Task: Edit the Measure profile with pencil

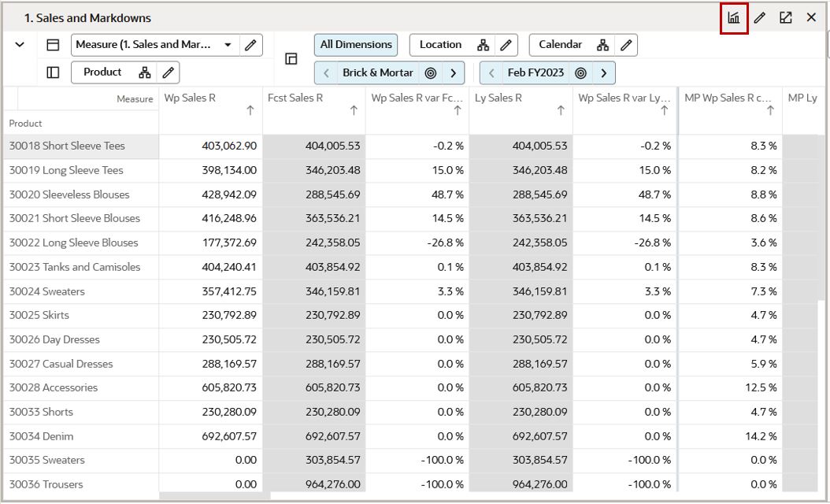Action: point(251,45)
